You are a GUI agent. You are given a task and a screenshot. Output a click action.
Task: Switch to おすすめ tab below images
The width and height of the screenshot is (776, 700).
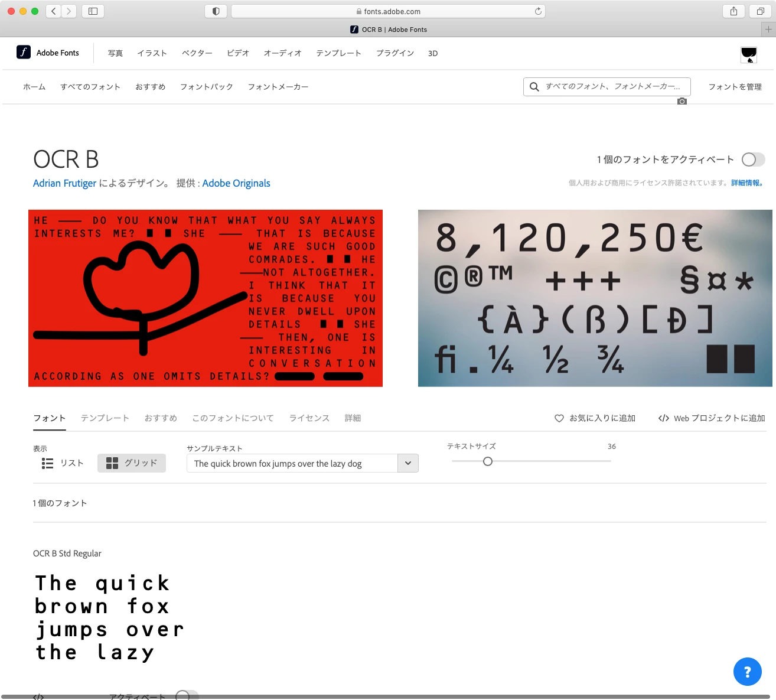(x=161, y=418)
